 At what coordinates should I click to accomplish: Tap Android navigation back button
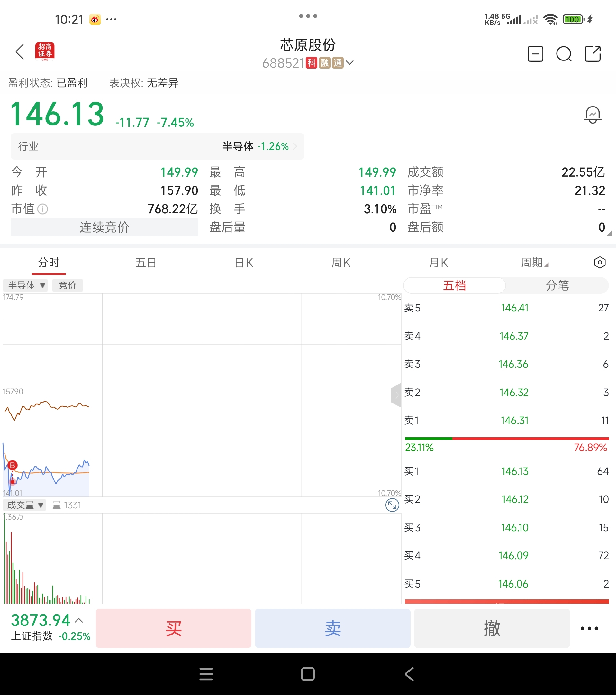click(410, 674)
